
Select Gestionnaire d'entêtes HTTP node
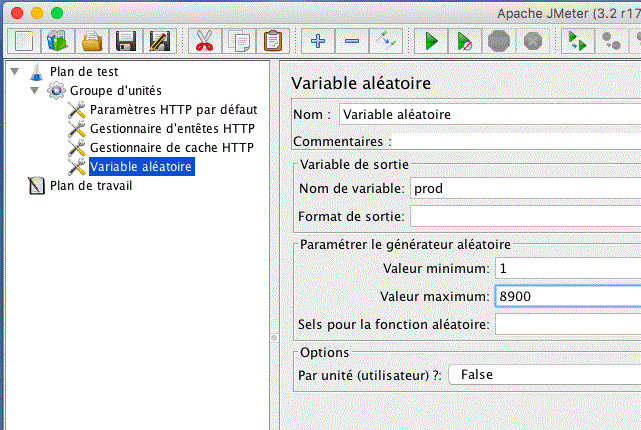(172, 129)
